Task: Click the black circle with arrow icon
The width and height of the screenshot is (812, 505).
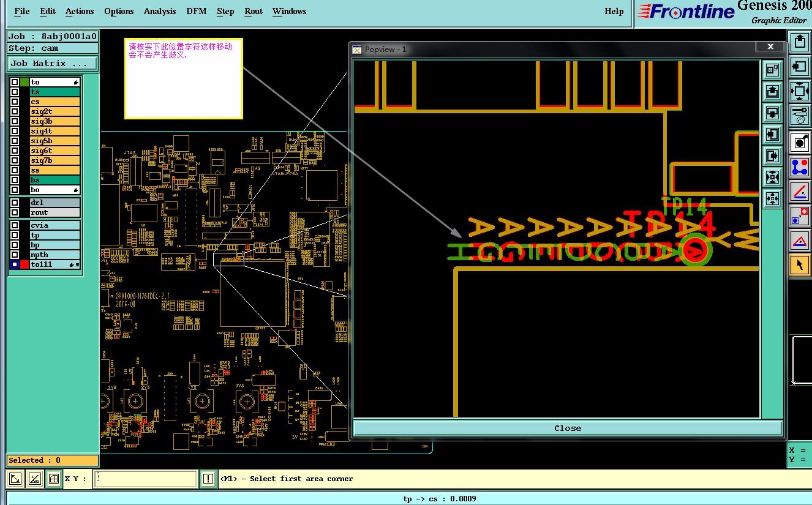Action: coord(799,142)
